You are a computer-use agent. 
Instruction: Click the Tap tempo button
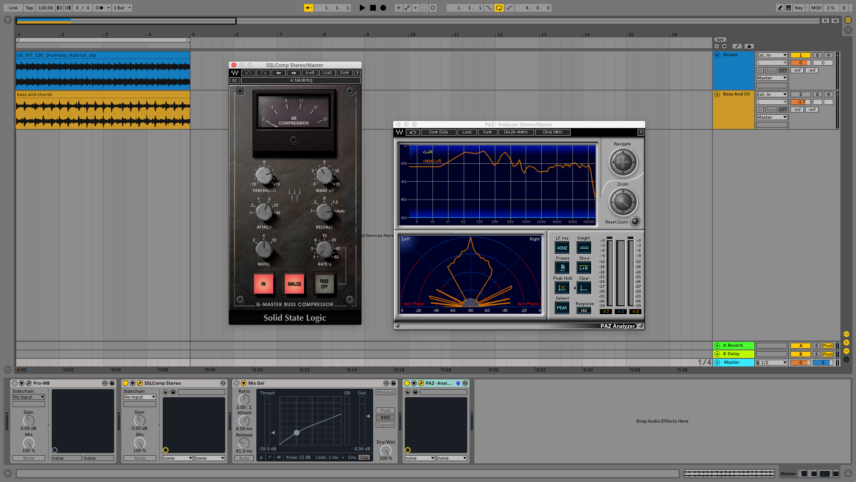[29, 8]
